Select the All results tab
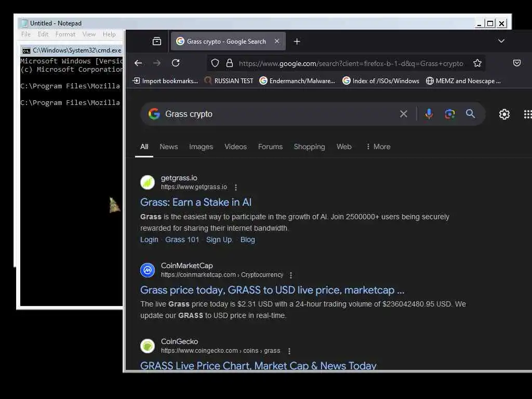Viewport: 532px width, 399px height. click(144, 147)
